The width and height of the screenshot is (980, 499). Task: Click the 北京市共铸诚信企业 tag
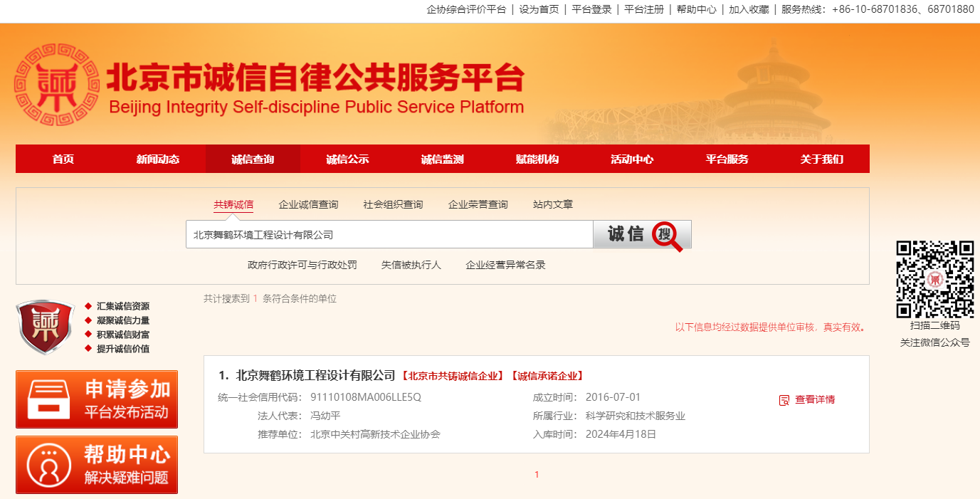pyautogui.click(x=453, y=376)
